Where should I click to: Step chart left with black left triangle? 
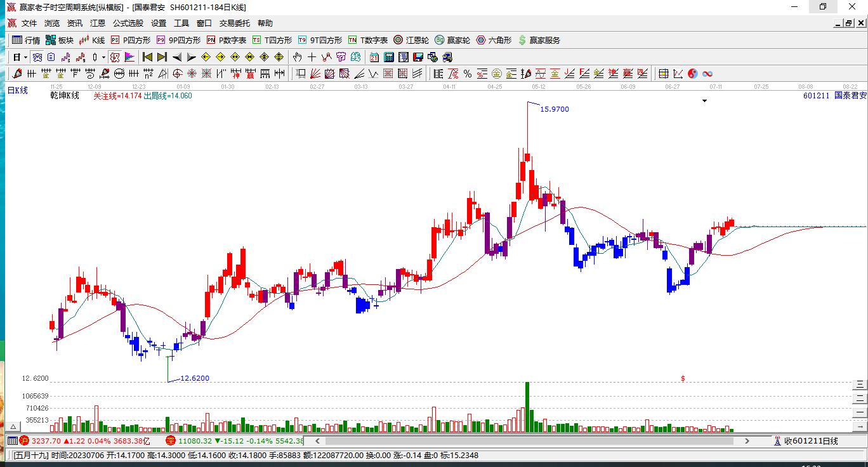[x=177, y=57]
